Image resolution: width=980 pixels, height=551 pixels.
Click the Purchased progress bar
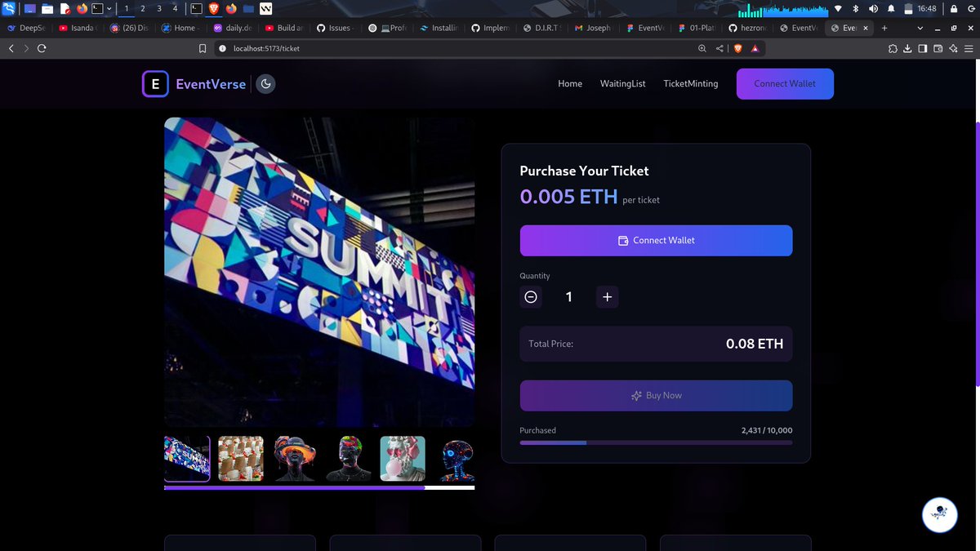coord(656,442)
